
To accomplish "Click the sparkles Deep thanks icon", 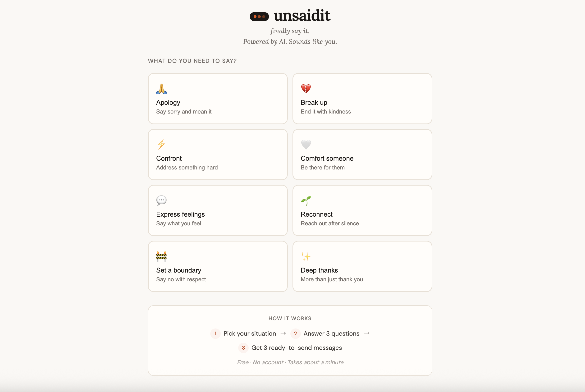I will pos(306,256).
